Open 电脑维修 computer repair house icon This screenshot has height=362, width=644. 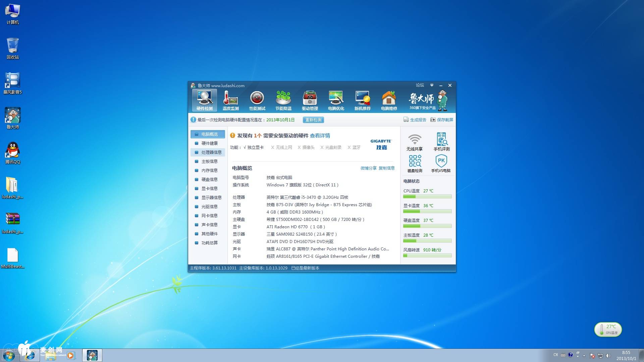[x=389, y=101]
